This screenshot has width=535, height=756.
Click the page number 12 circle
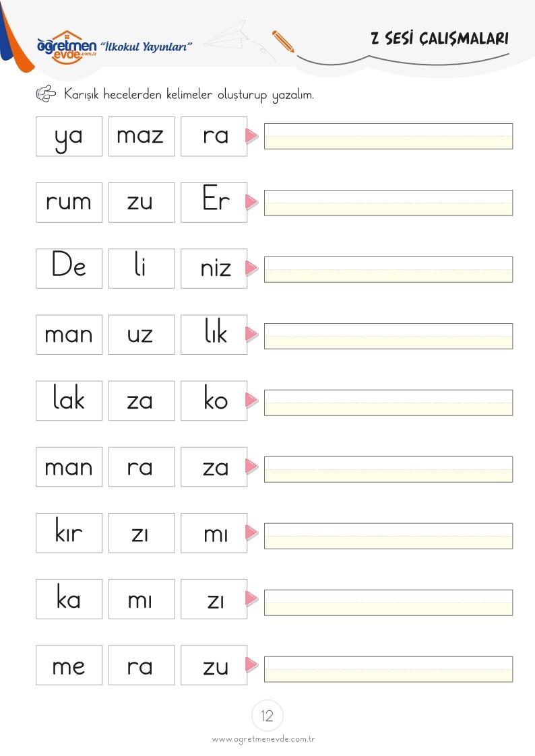(x=267, y=716)
